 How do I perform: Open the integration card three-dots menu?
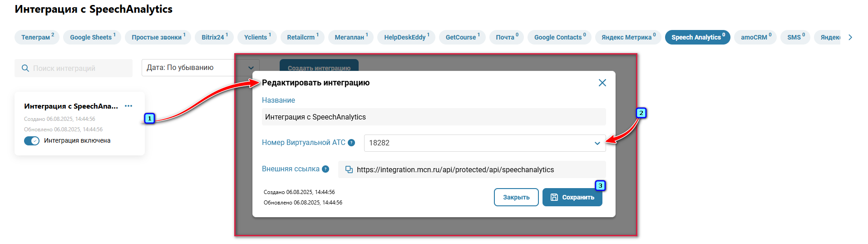pos(128,106)
